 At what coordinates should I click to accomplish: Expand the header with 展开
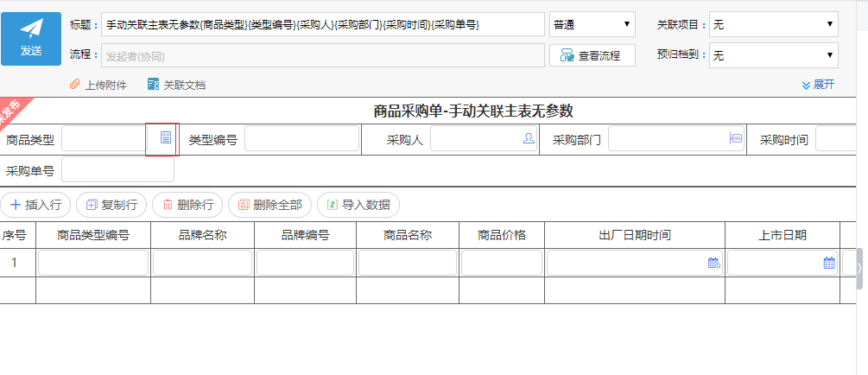(818, 85)
